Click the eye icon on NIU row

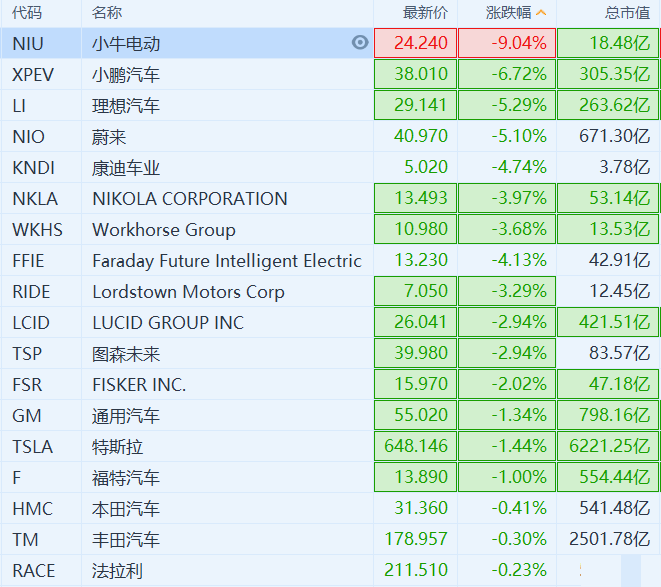360,43
